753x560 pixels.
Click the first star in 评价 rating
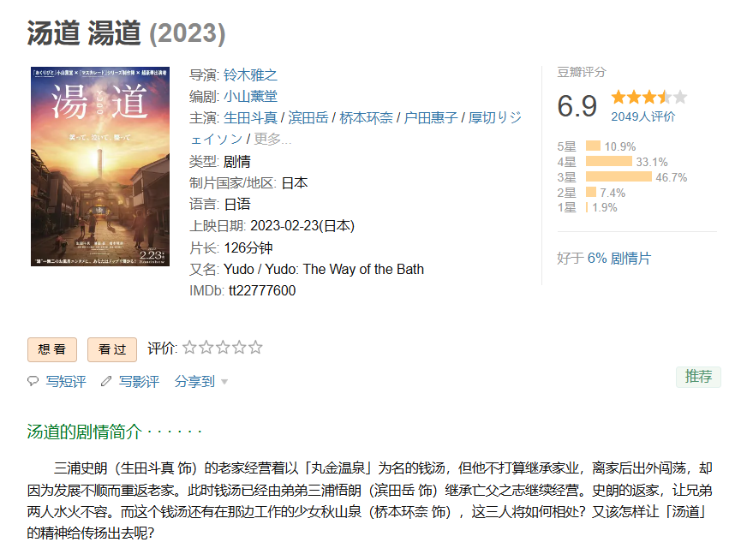tap(189, 348)
